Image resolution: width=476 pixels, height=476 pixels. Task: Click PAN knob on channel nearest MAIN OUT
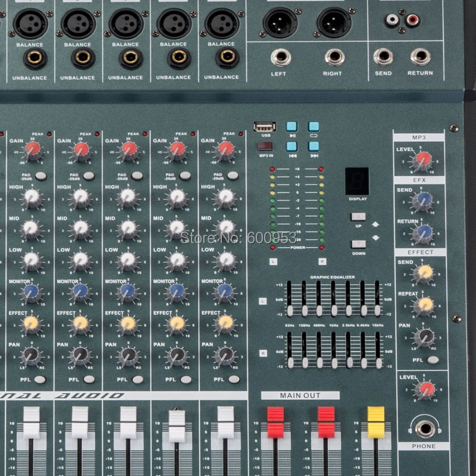(225, 355)
